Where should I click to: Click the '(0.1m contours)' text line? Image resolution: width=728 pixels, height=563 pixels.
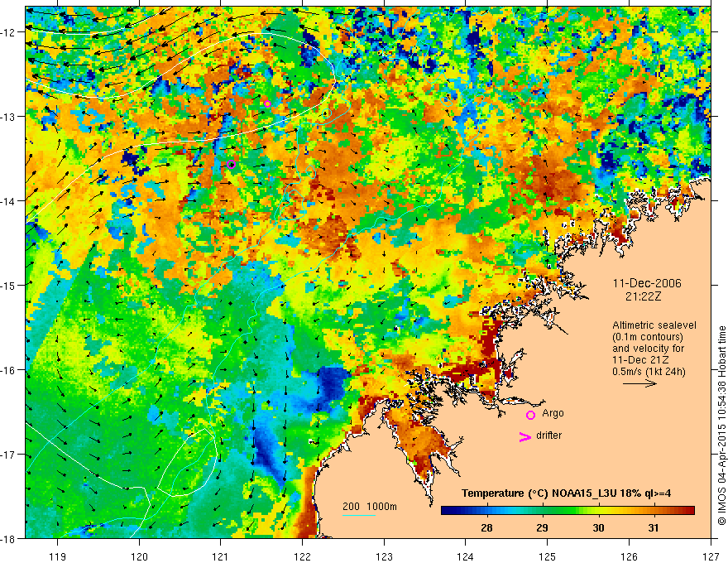pyautogui.click(x=648, y=337)
